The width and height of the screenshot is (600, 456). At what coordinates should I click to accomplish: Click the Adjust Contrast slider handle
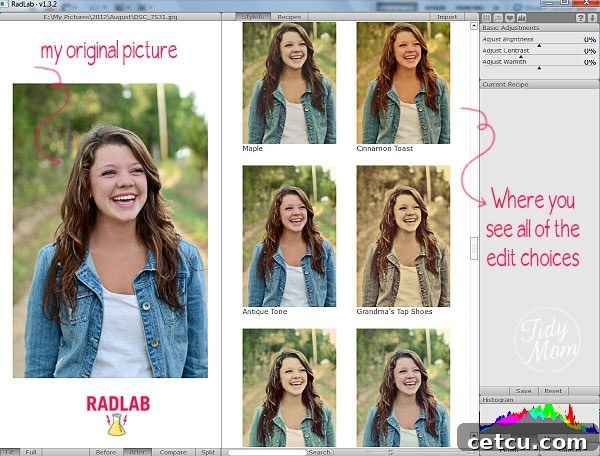click(521, 57)
